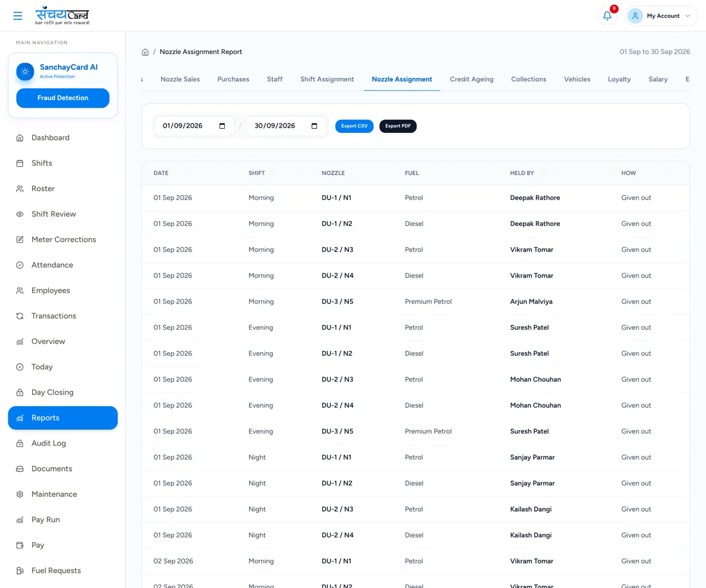Open the Credit Ageing tab
Image resolution: width=706 pixels, height=588 pixels.
(472, 79)
